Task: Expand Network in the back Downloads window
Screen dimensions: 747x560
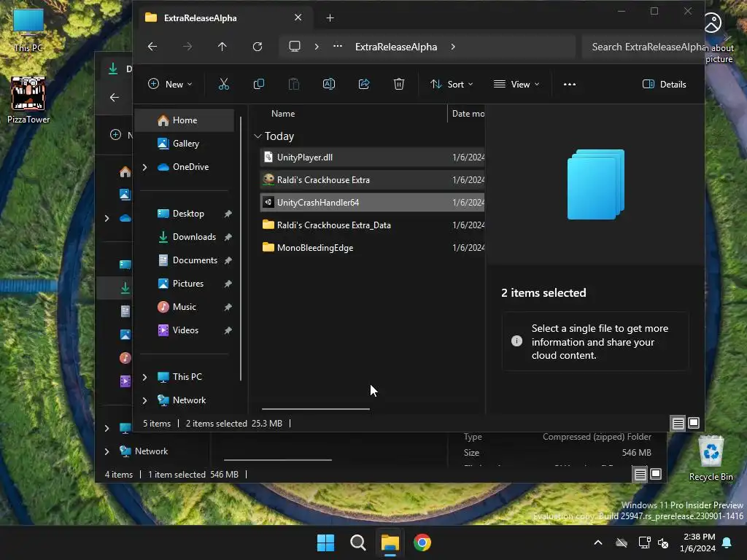Action: (x=107, y=451)
